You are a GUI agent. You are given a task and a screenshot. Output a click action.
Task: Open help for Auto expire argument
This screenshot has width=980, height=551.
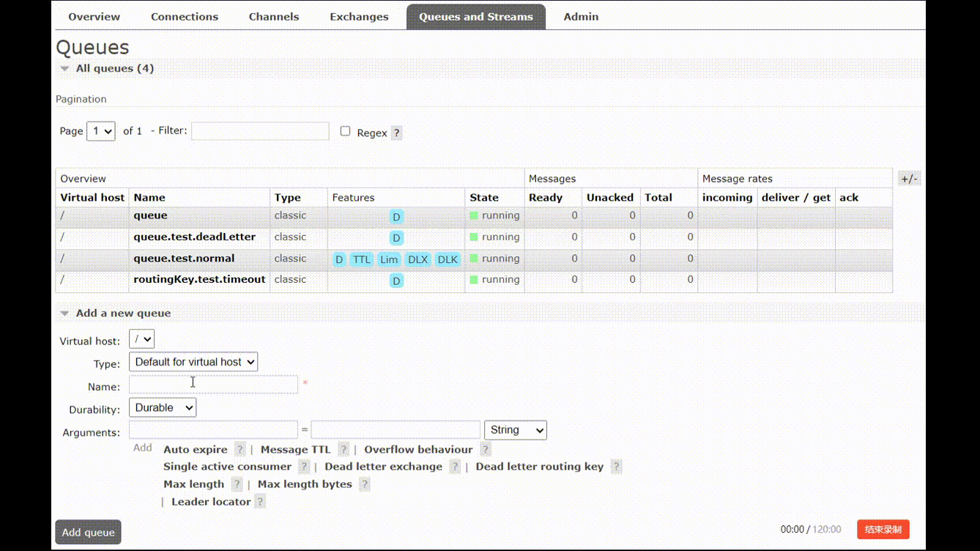coord(240,450)
